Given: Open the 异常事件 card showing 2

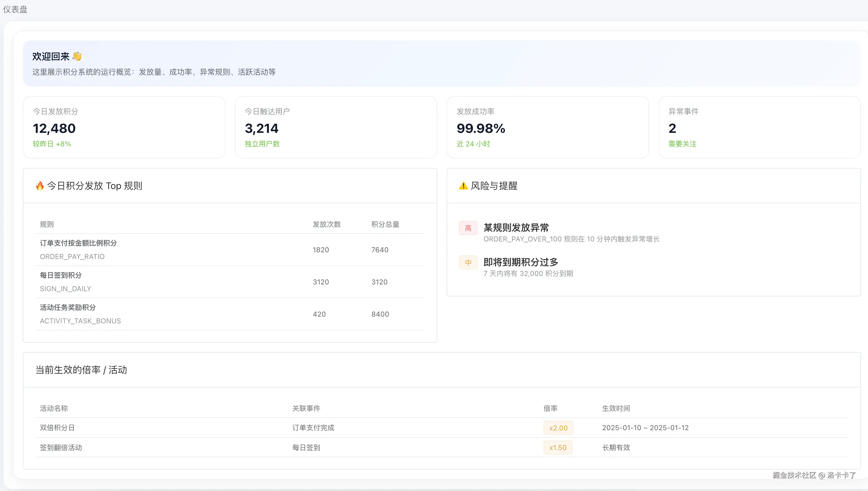Looking at the screenshot, I should click(759, 128).
